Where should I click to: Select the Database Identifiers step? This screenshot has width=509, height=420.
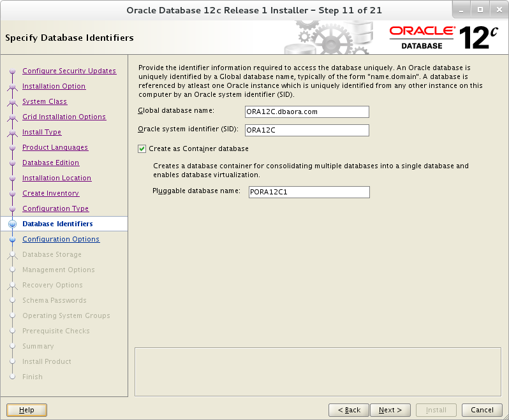pos(57,224)
